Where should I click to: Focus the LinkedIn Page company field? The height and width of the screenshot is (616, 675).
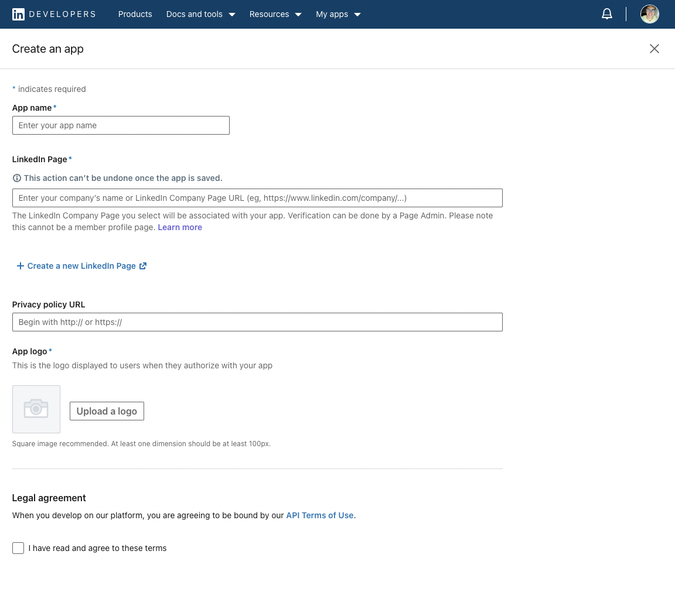tap(257, 198)
